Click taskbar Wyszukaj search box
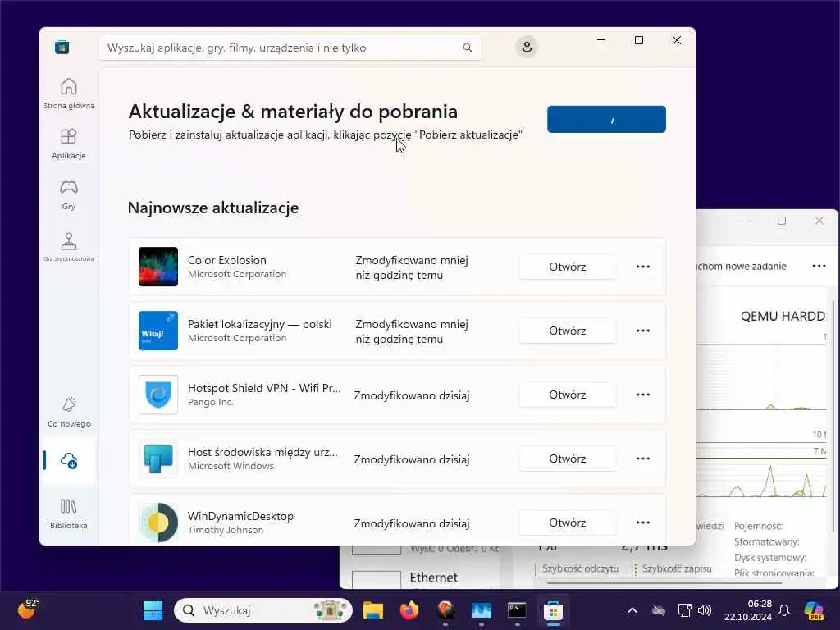 coord(263,610)
